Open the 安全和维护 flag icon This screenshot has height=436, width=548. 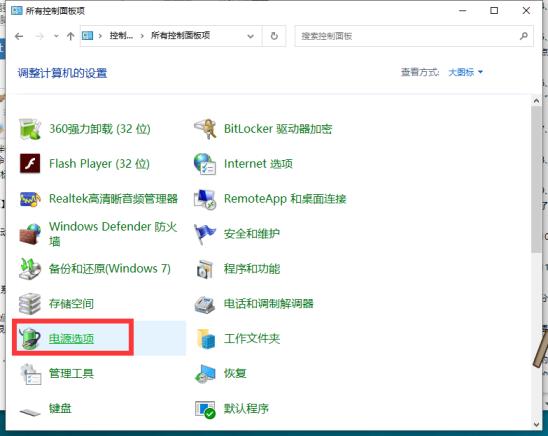pyautogui.click(x=205, y=234)
